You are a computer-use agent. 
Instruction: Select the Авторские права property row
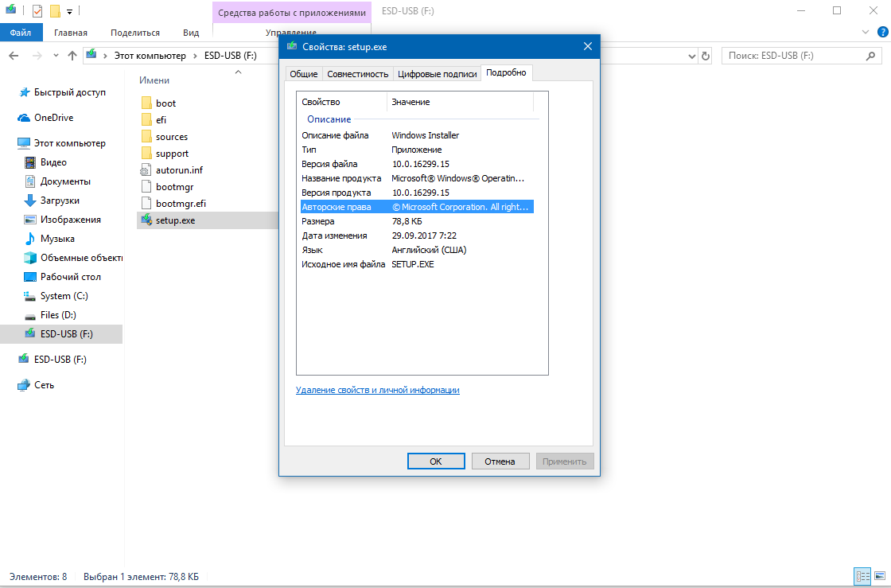(x=417, y=207)
